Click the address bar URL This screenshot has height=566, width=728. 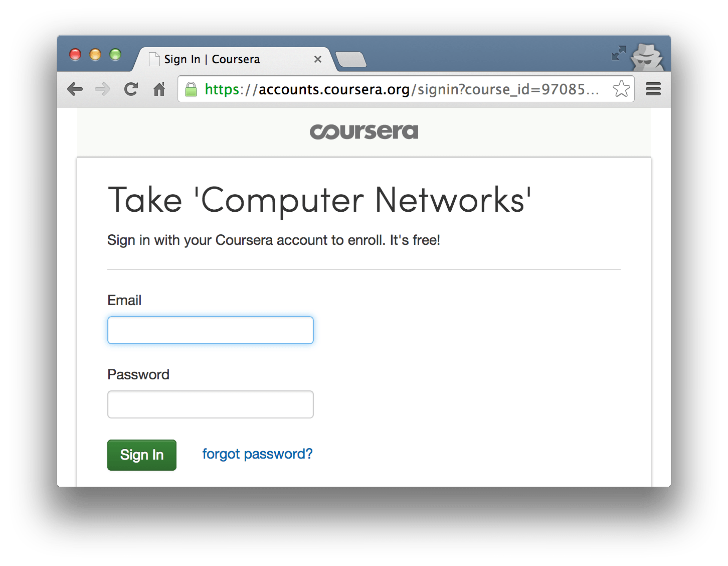coord(402,89)
